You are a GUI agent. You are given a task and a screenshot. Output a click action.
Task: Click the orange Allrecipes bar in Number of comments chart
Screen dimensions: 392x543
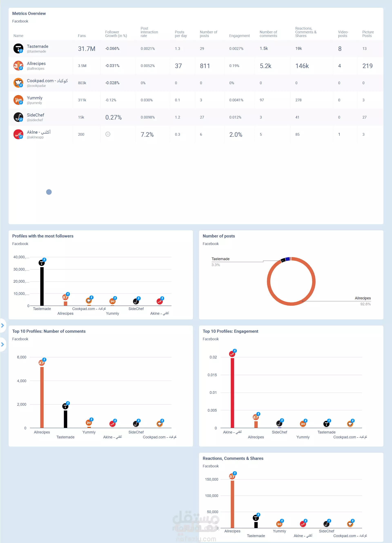click(42, 397)
